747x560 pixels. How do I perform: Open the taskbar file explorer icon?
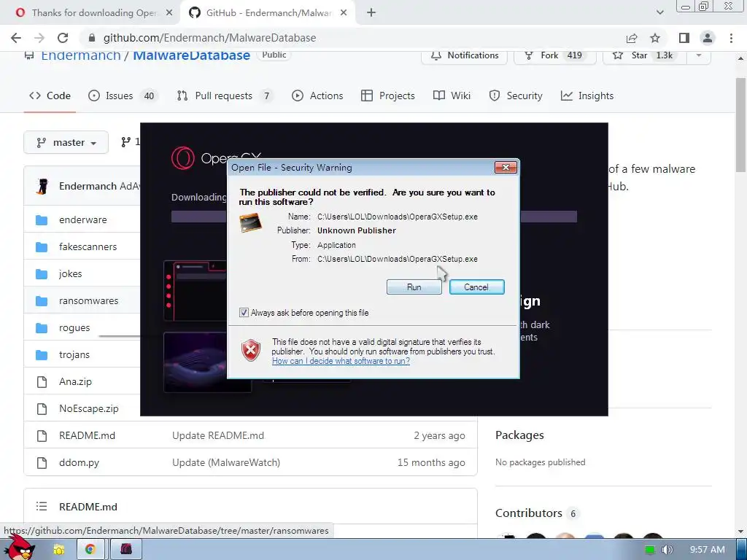(x=58, y=550)
